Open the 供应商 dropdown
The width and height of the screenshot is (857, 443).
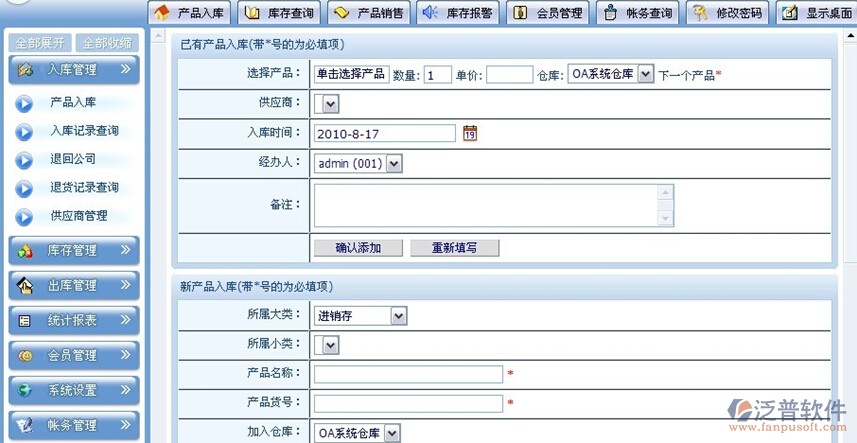click(327, 104)
